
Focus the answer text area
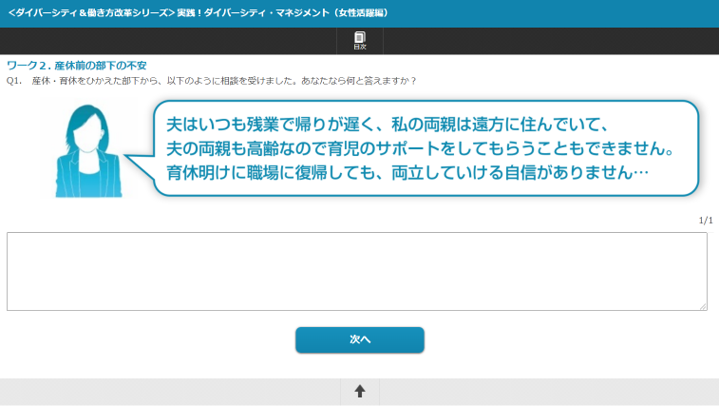pyautogui.click(x=357, y=271)
